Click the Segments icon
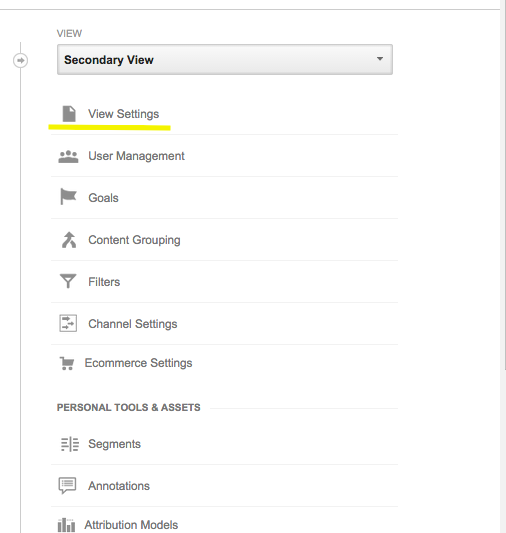Screen dimensions: 506x533 70,444
